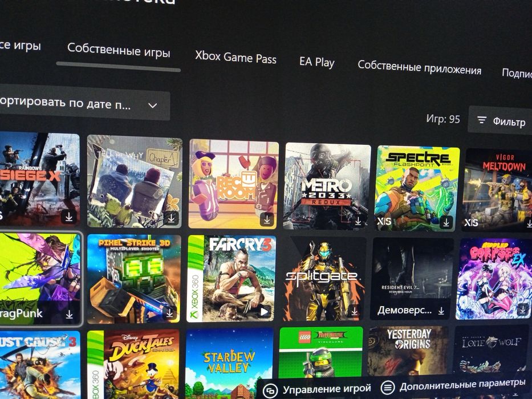Switch to the Xbox Game Pass tab
Image resolution: width=532 pixels, height=399 pixels.
click(x=236, y=57)
